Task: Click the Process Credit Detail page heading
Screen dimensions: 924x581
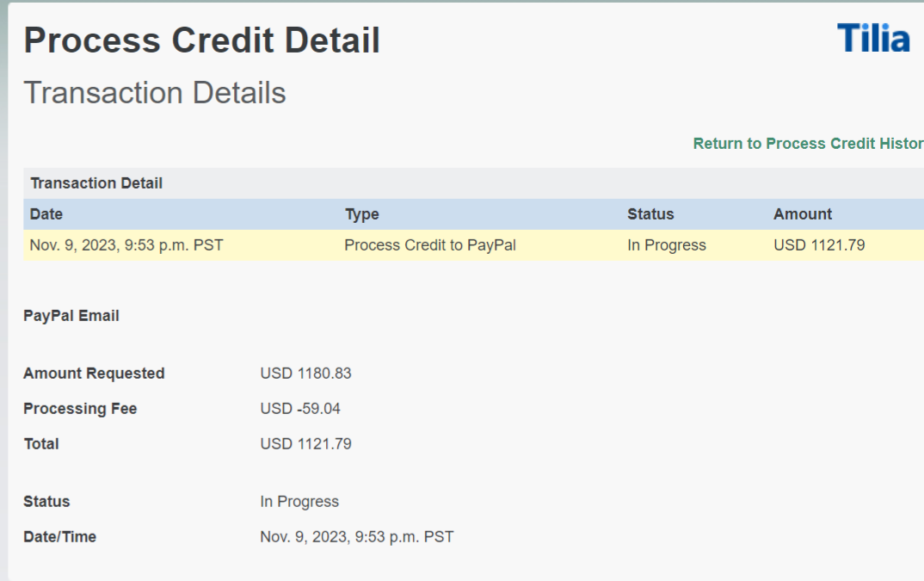Action: click(x=202, y=40)
